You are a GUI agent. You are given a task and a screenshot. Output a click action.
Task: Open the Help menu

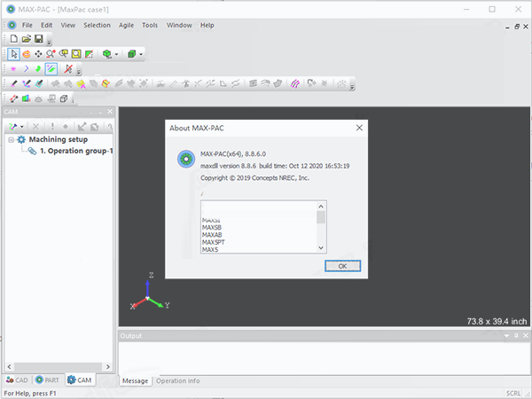click(207, 25)
